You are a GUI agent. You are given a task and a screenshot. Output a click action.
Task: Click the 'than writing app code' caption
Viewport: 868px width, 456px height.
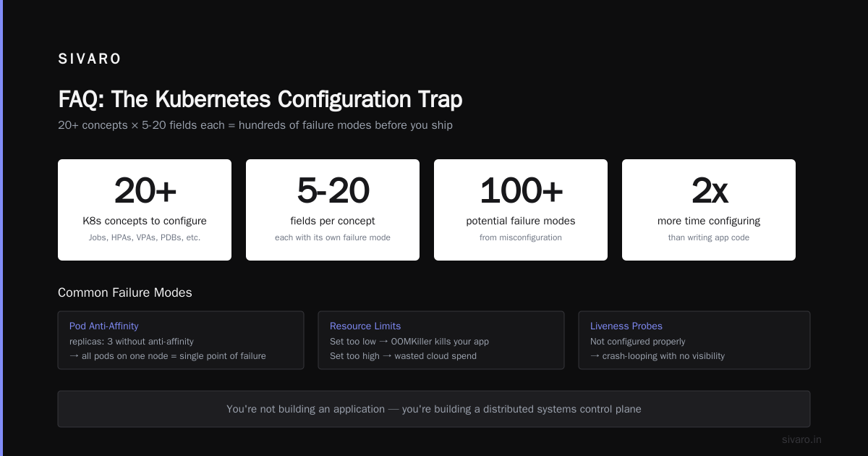pos(709,237)
